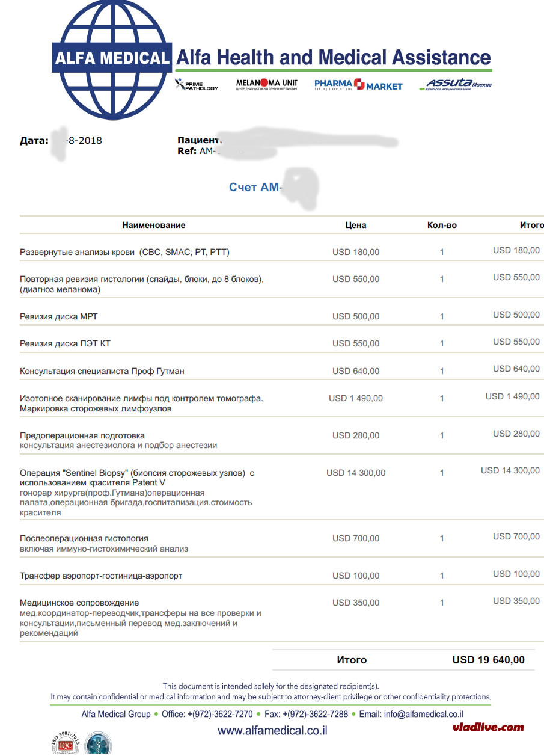
Task: Click the price 'USD 14 300,00' in Цена column
Action: (x=356, y=473)
